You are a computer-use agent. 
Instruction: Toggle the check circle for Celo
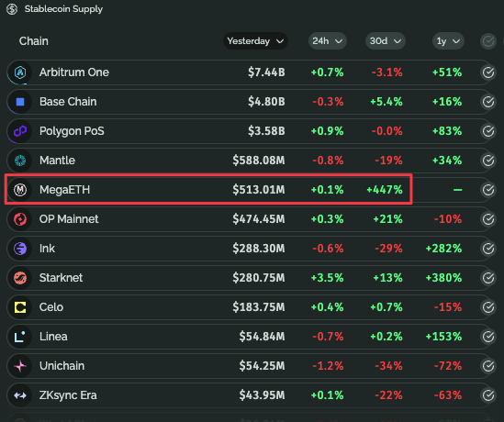tap(488, 307)
